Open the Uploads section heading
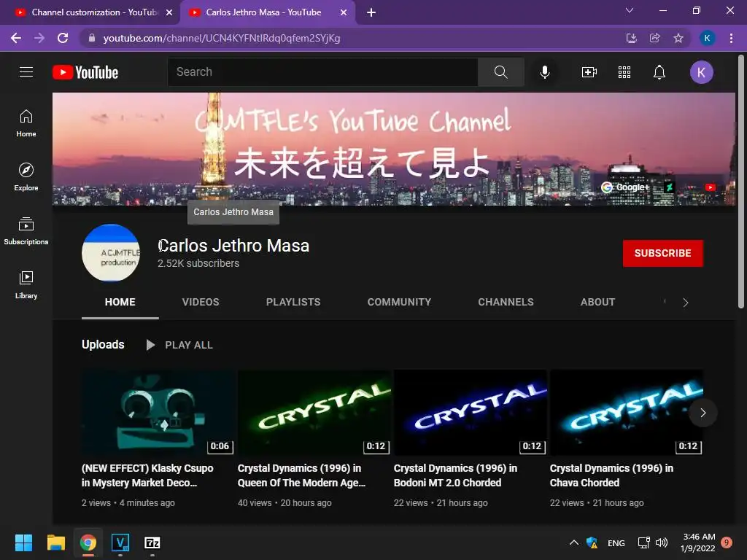The width and height of the screenshot is (747, 560). tap(103, 344)
